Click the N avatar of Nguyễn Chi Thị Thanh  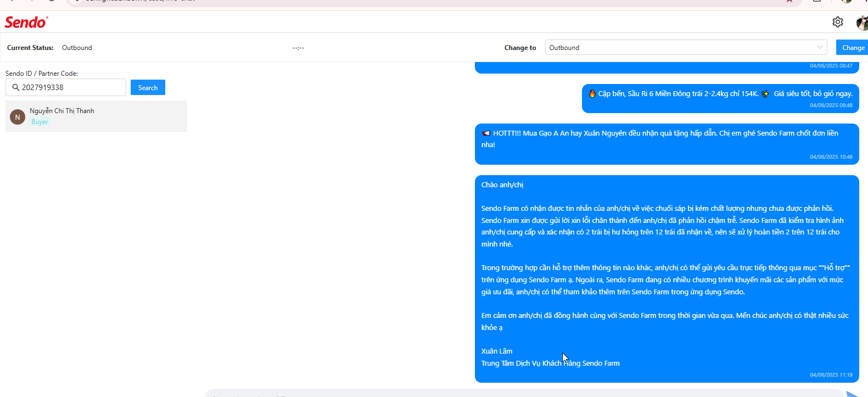[18, 117]
